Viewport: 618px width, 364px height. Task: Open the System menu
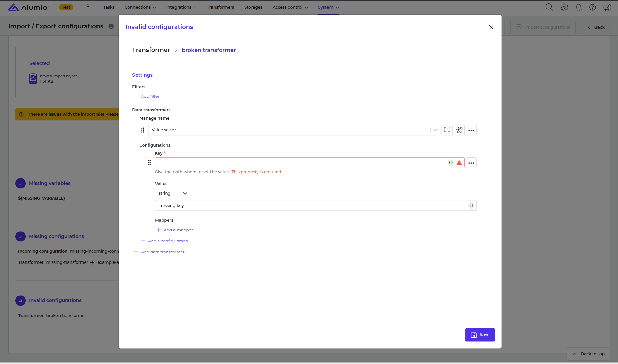pyautogui.click(x=328, y=7)
